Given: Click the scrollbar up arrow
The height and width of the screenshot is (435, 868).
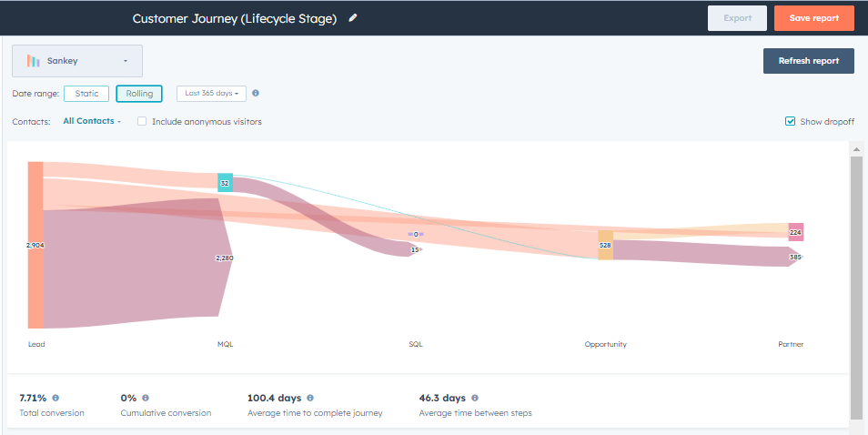Looking at the screenshot, I should coord(856,149).
